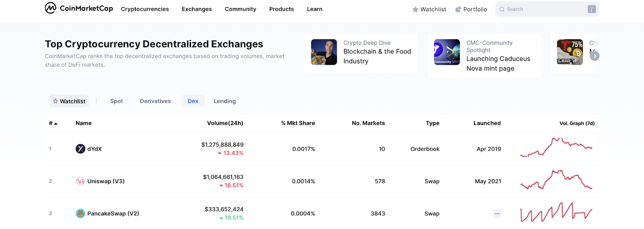Sort by Volume(24h) column header
The height and width of the screenshot is (229, 644).
(225, 123)
